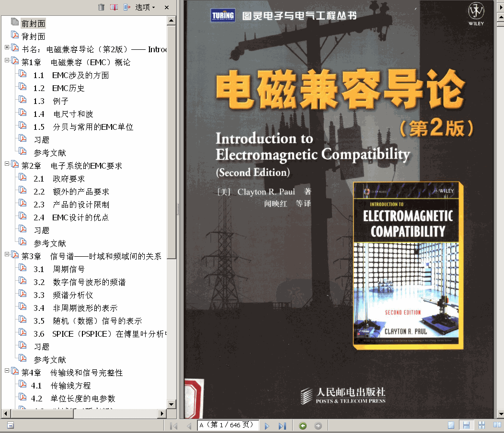Click the expand current bookmark icon

tap(126, 7)
